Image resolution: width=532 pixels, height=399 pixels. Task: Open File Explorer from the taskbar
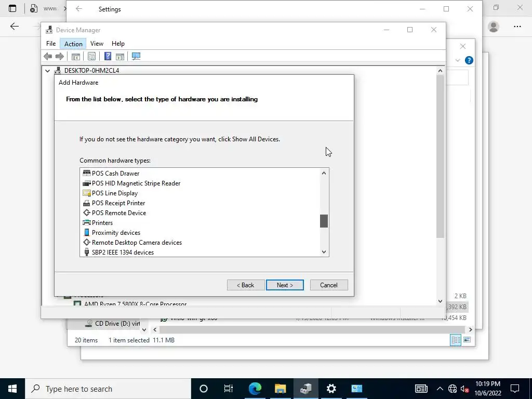click(x=280, y=389)
